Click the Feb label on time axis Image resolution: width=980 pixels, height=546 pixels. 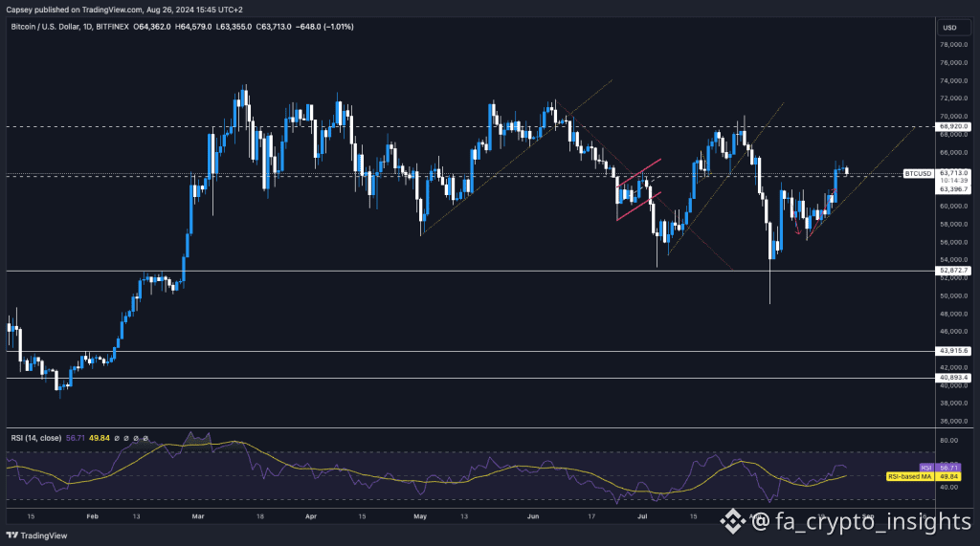(x=93, y=516)
